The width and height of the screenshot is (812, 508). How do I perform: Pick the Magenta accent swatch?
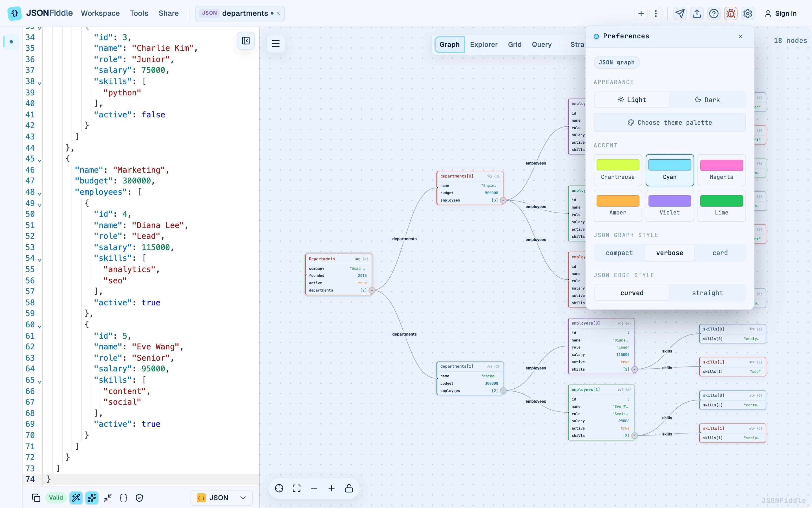721,170
